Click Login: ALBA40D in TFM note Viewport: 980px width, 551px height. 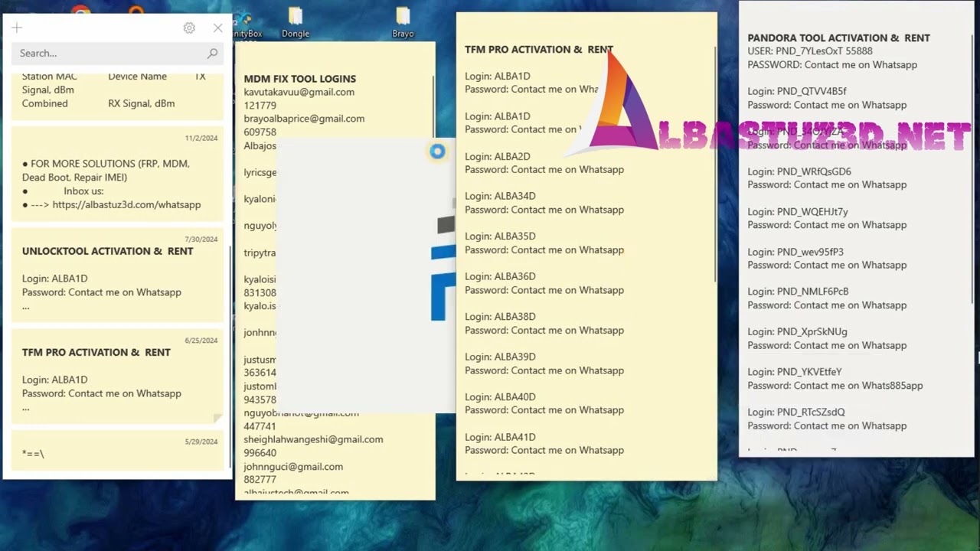click(x=500, y=397)
